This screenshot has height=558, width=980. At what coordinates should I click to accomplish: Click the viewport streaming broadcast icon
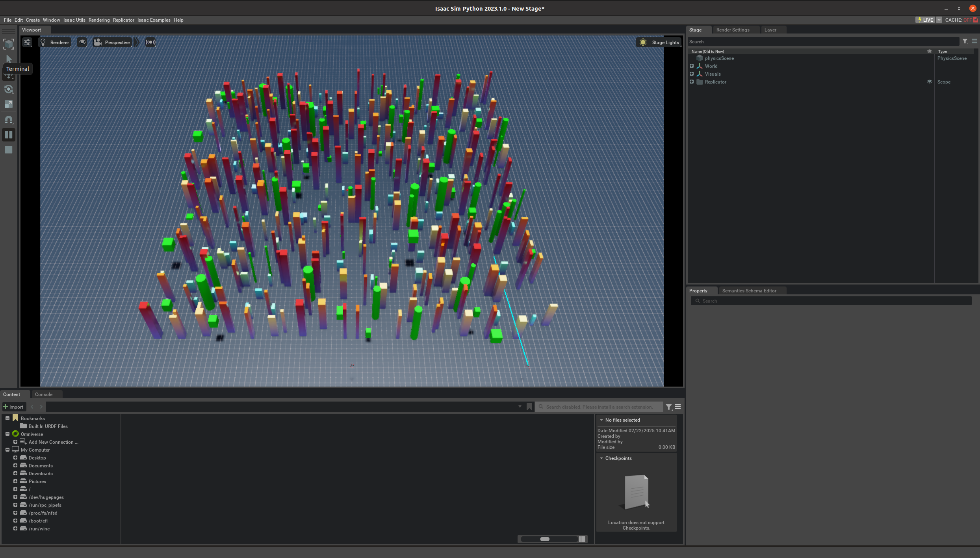click(x=150, y=42)
